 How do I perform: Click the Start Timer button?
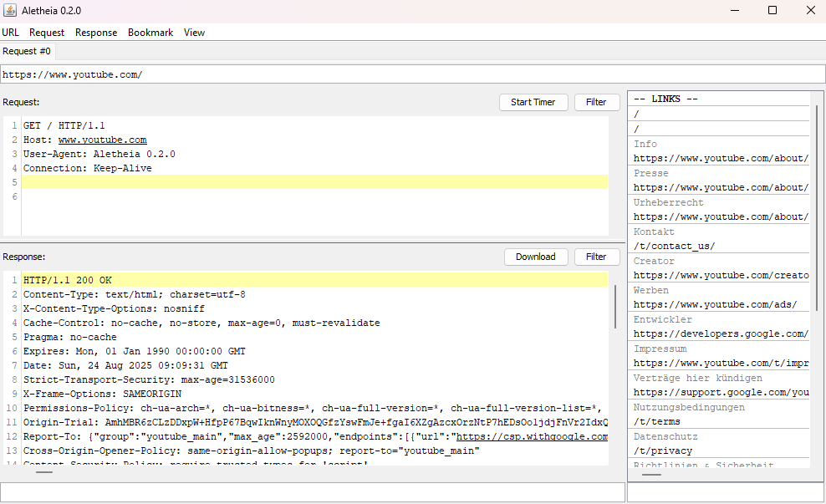click(533, 102)
